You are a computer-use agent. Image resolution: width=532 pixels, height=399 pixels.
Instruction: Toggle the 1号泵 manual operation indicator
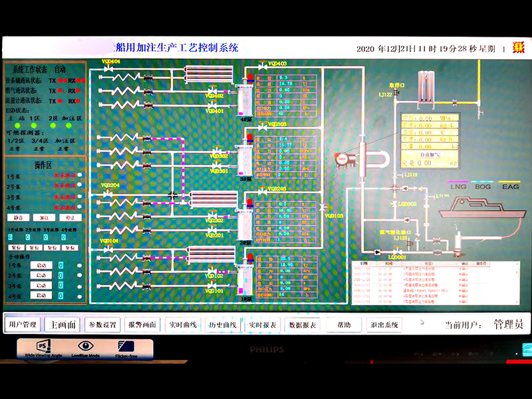(80, 266)
